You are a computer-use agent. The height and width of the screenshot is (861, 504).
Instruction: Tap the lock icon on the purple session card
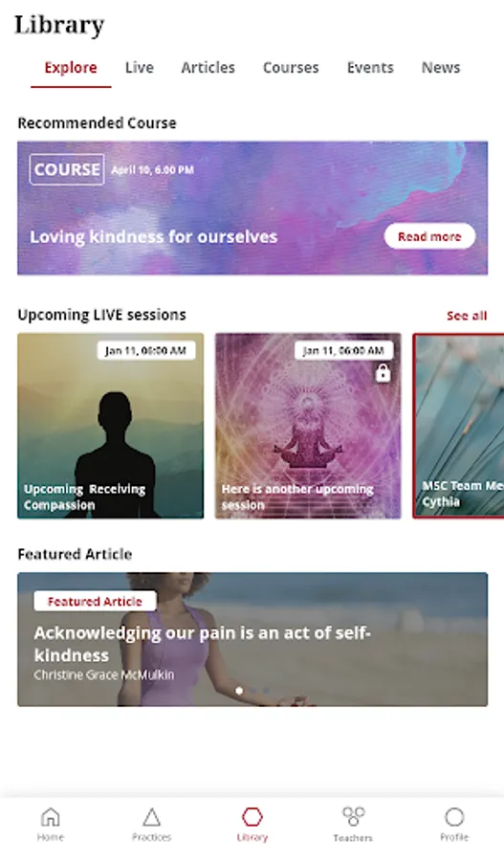pyautogui.click(x=383, y=373)
